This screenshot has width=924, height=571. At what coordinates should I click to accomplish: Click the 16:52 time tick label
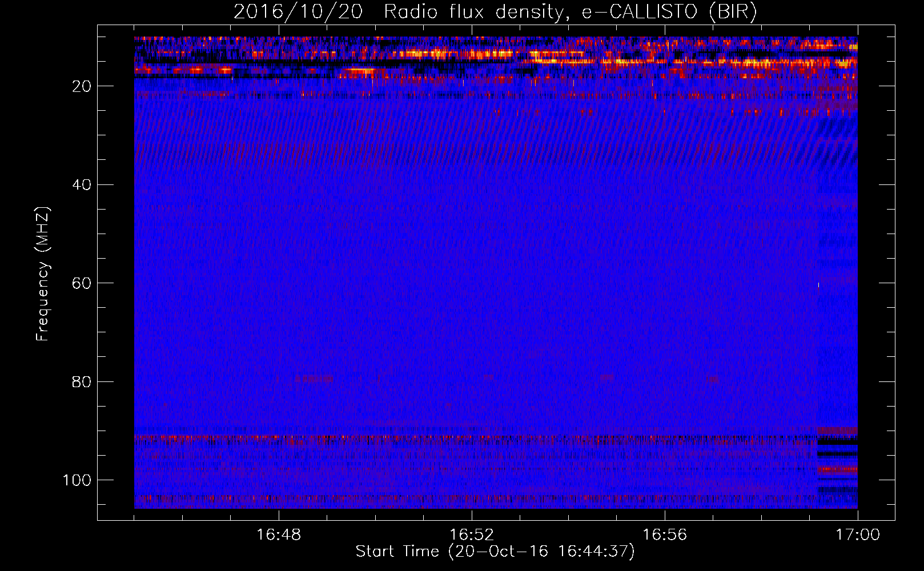(472, 535)
